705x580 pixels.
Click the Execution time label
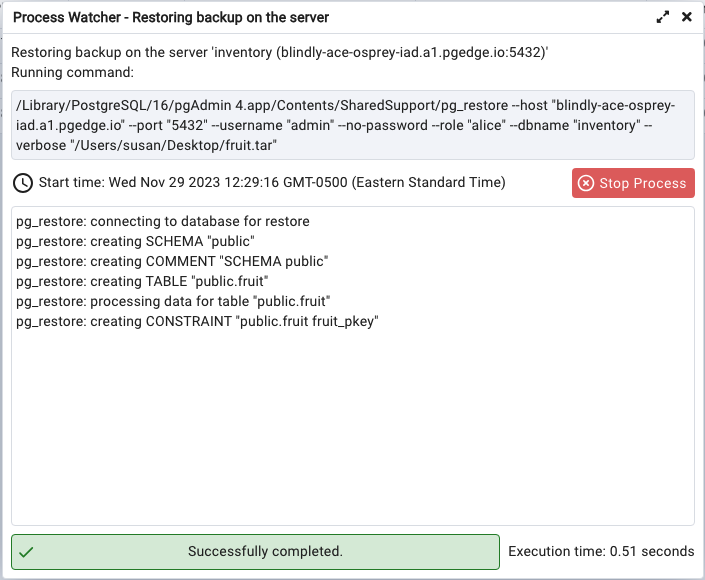(x=601, y=552)
